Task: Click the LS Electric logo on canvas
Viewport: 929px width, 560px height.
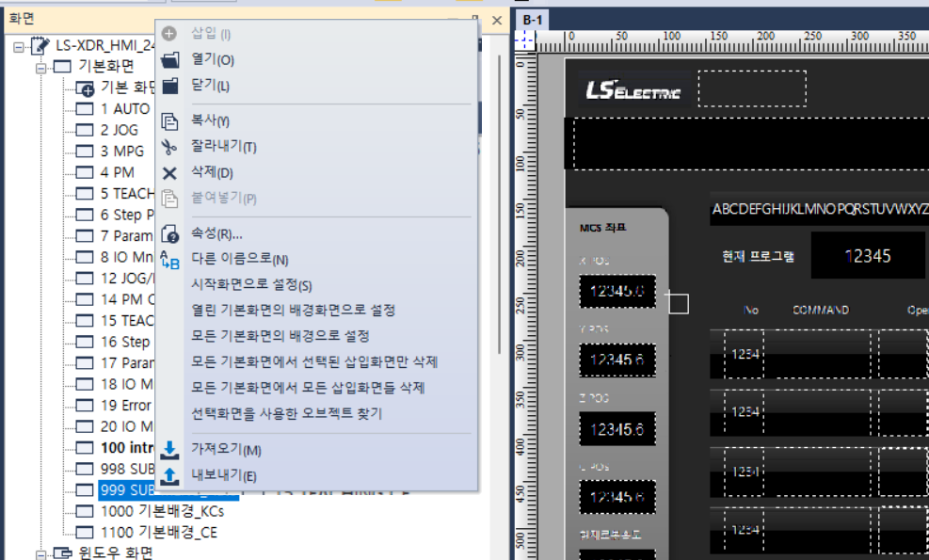Action: tap(633, 90)
